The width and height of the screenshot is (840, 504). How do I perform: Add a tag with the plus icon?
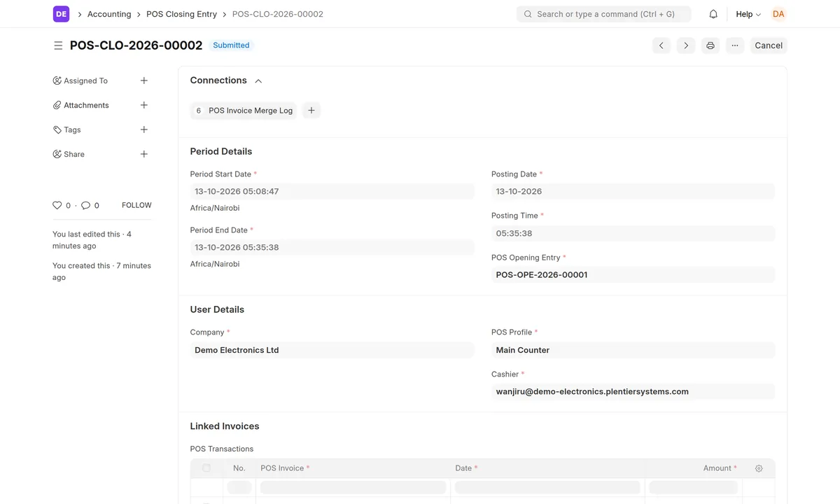click(144, 129)
